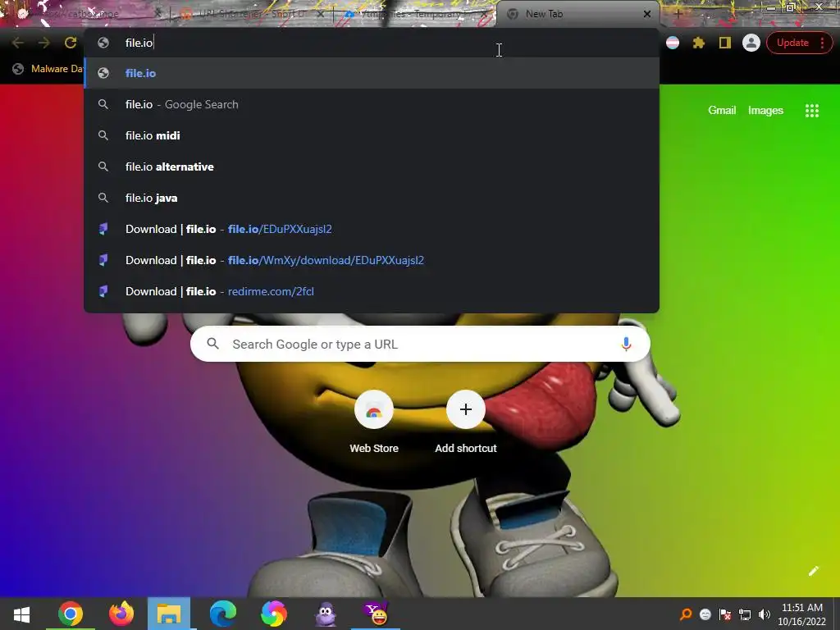Click the orange magnifier tray icon

[686, 614]
